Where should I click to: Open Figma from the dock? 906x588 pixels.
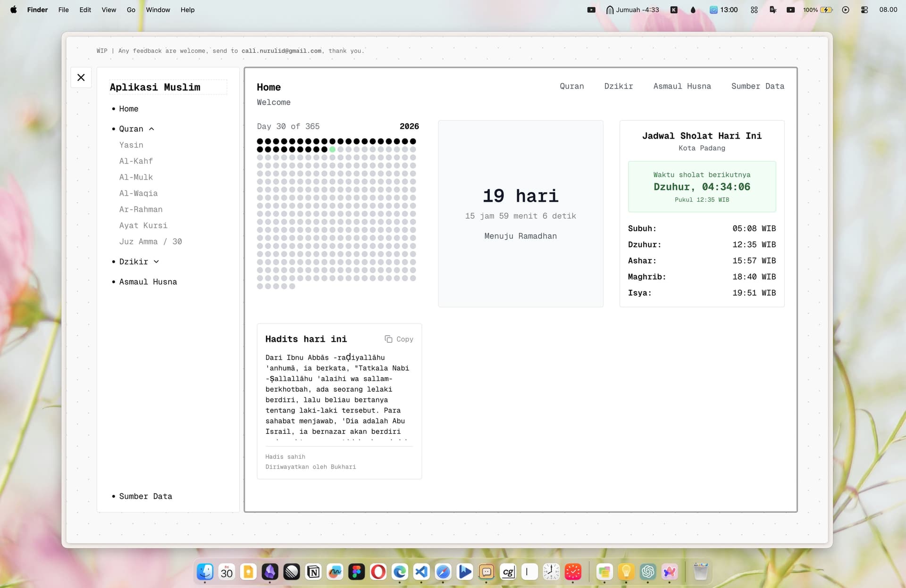click(x=356, y=572)
